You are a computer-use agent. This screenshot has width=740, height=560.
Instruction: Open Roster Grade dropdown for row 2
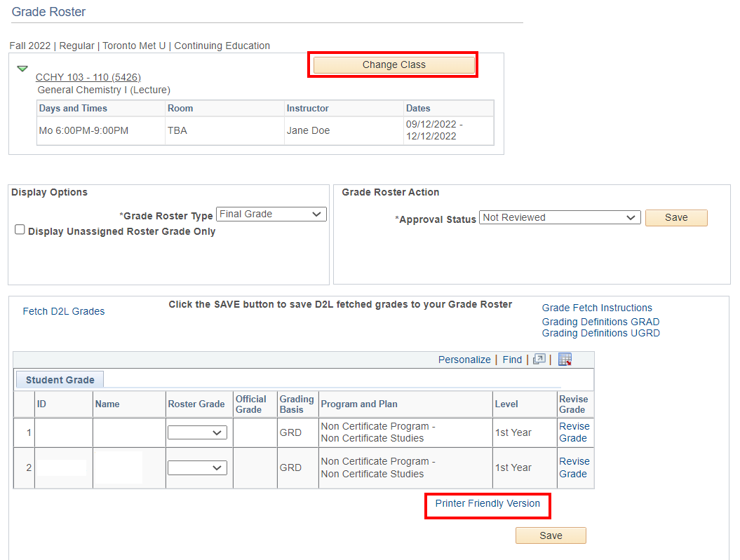(x=197, y=468)
